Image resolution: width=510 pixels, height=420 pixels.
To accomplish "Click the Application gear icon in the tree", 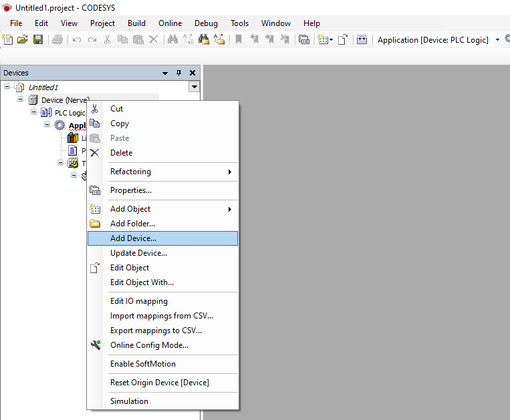I will (x=60, y=126).
